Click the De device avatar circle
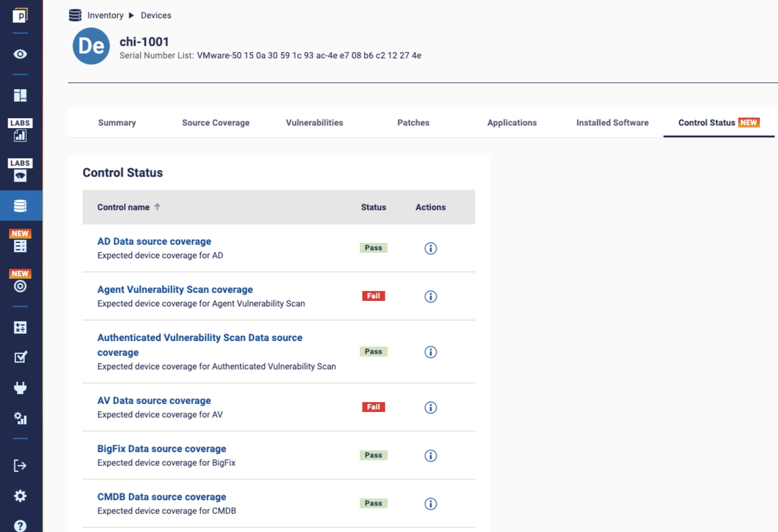 coord(91,46)
